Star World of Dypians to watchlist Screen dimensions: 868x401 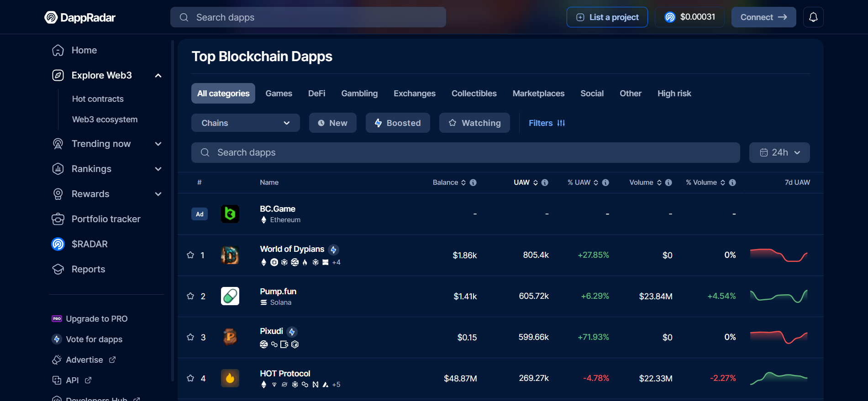190,255
